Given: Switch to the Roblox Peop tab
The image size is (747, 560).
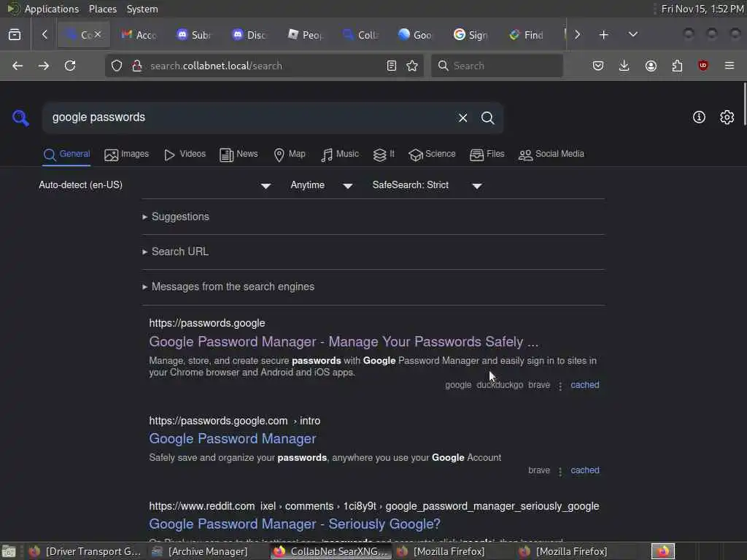Looking at the screenshot, I should coord(306,35).
